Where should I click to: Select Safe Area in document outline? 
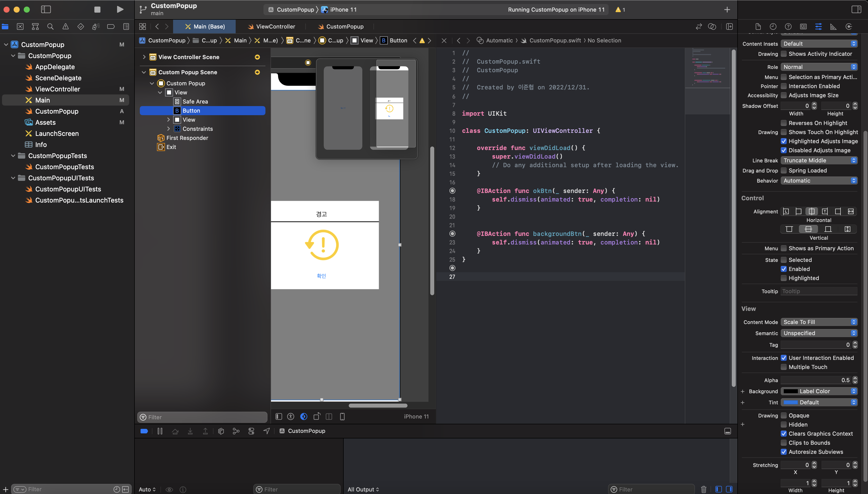[x=195, y=102]
